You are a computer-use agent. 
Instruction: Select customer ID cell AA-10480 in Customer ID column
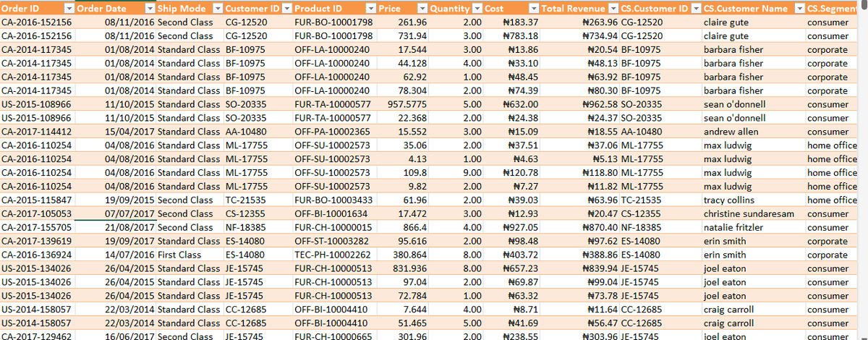pyautogui.click(x=258, y=132)
